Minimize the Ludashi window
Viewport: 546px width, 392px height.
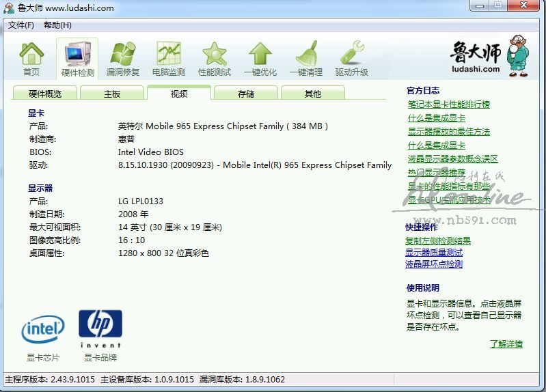pos(480,5)
